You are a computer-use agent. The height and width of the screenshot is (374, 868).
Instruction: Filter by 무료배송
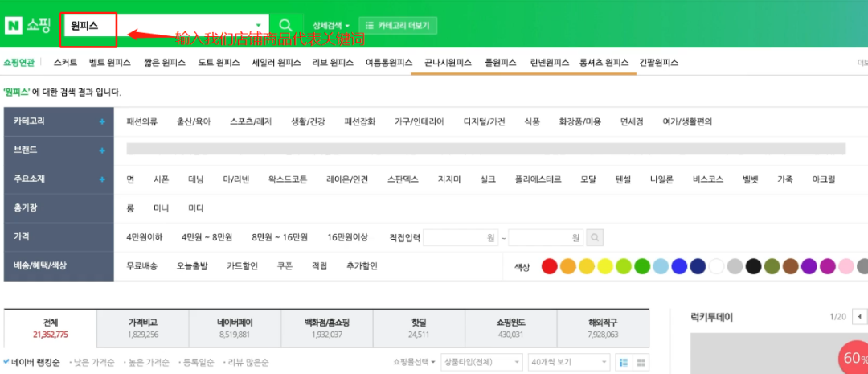141,266
